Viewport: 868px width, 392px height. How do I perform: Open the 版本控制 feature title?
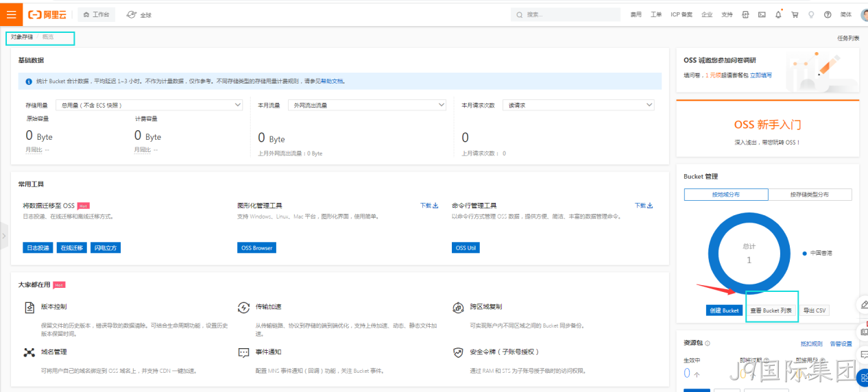pyautogui.click(x=53, y=306)
